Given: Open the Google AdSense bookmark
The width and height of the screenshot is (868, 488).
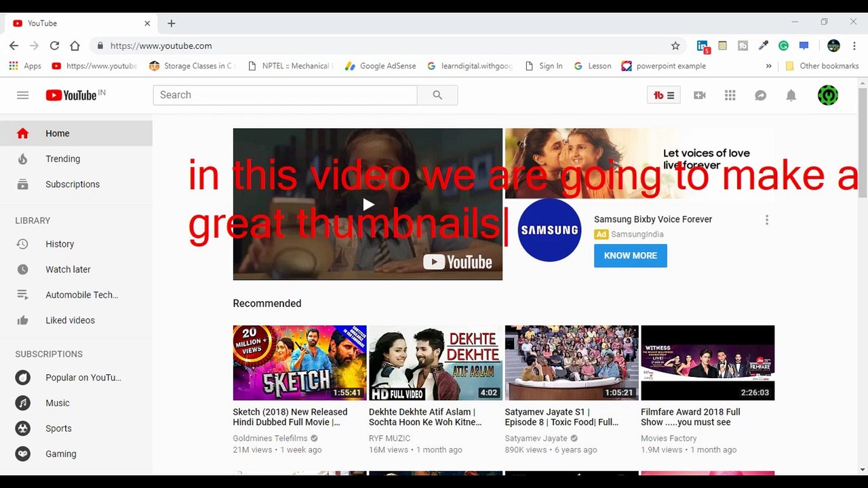Looking at the screenshot, I should coord(380,66).
